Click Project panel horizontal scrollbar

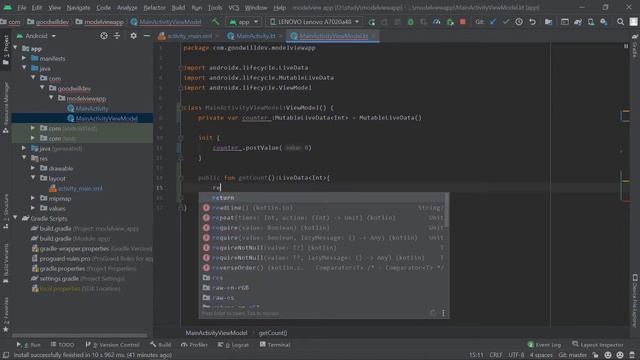(80, 336)
